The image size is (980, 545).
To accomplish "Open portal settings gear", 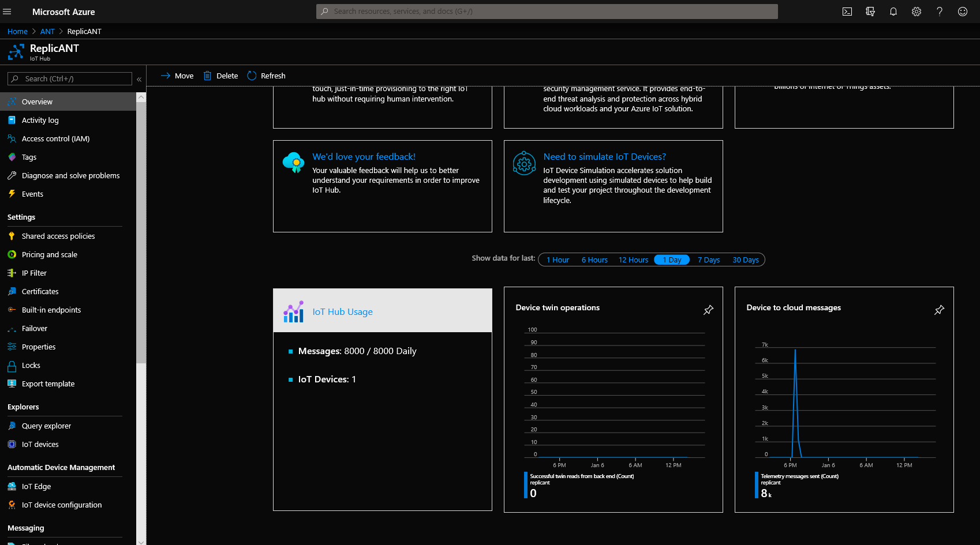I will pos(917,12).
